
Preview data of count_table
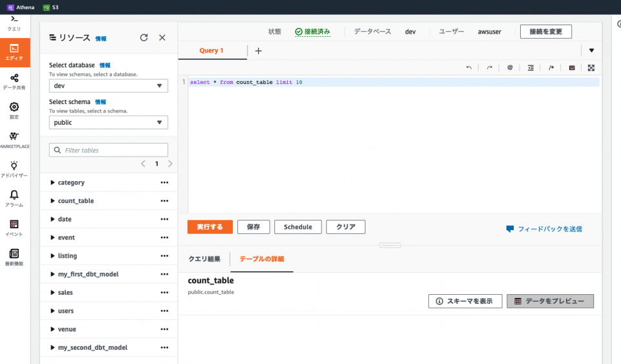(x=550, y=301)
